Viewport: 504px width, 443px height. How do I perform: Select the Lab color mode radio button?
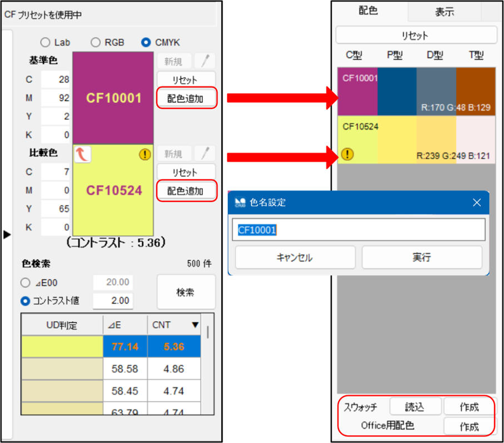pyautogui.click(x=44, y=42)
